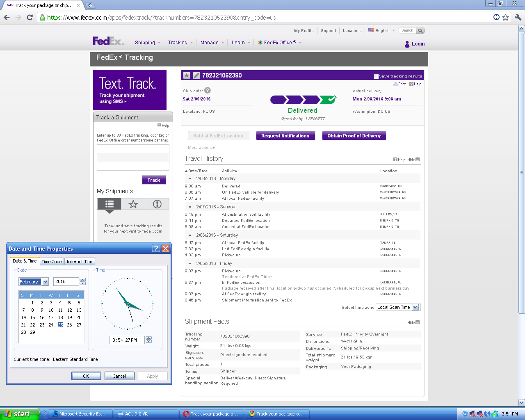525x420 pixels.
Task: Collapse the 2/08/2016 Monday history group
Action: point(189,179)
